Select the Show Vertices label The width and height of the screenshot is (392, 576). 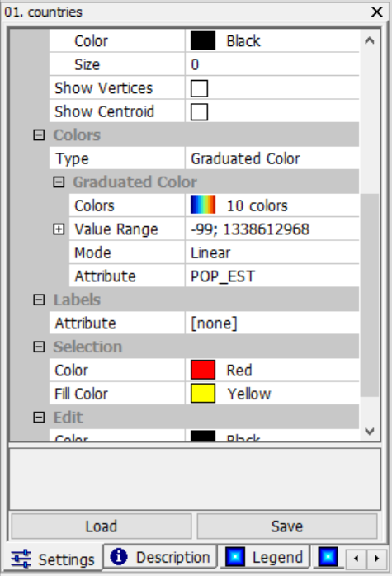[x=104, y=88]
